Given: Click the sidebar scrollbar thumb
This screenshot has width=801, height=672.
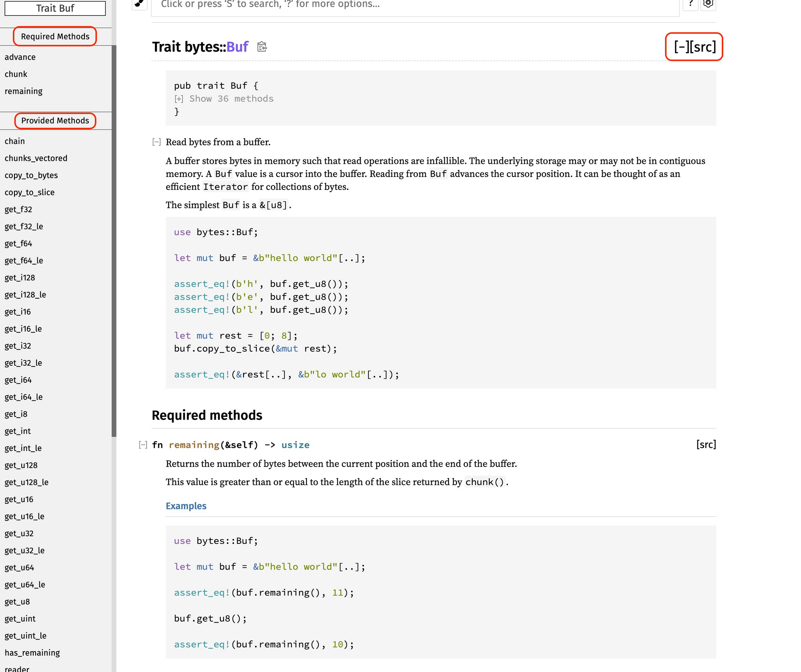Looking at the screenshot, I should point(114,240).
